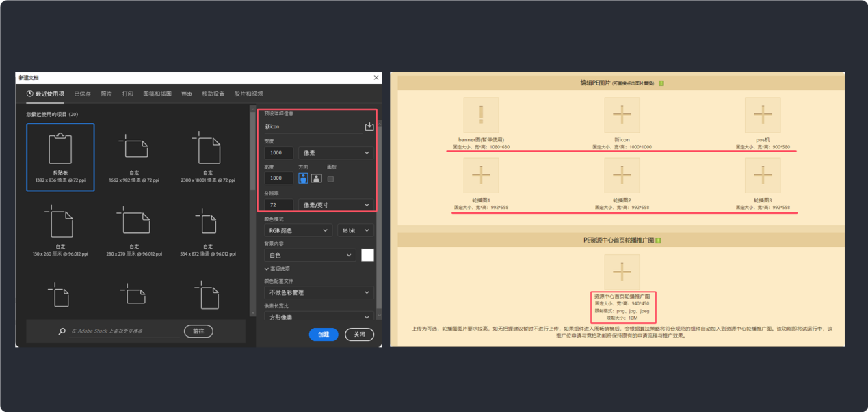The height and width of the screenshot is (412, 868).
Task: Switch to the 已保存 tab
Action: [82, 94]
